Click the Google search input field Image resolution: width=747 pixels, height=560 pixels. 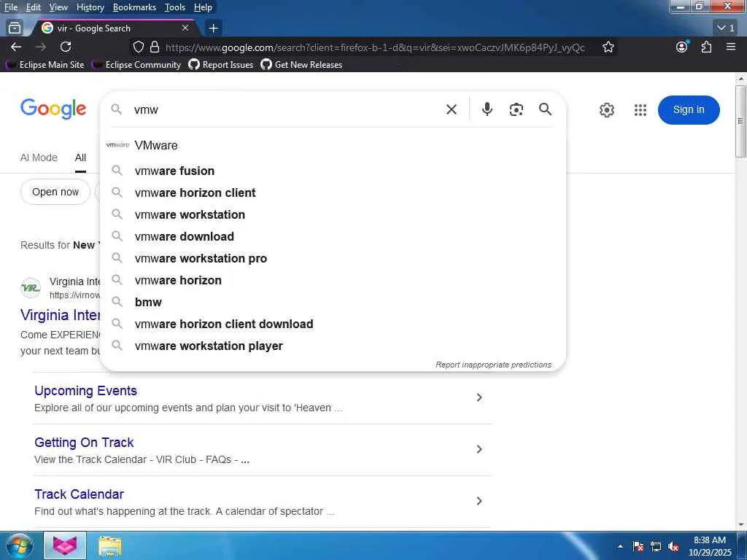(x=285, y=109)
